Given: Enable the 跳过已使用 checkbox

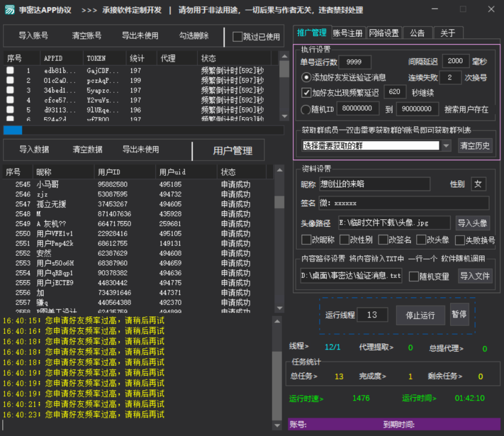Looking at the screenshot, I should tap(237, 37).
